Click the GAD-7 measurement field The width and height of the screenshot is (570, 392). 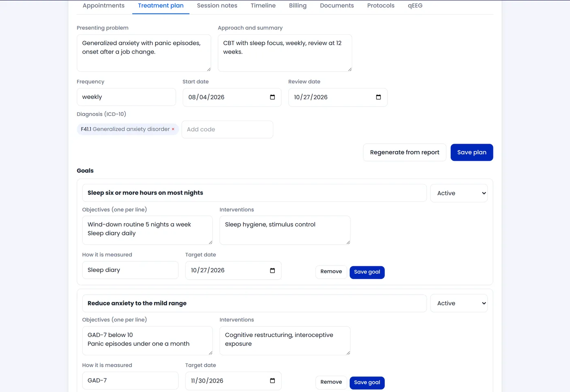[x=130, y=381]
